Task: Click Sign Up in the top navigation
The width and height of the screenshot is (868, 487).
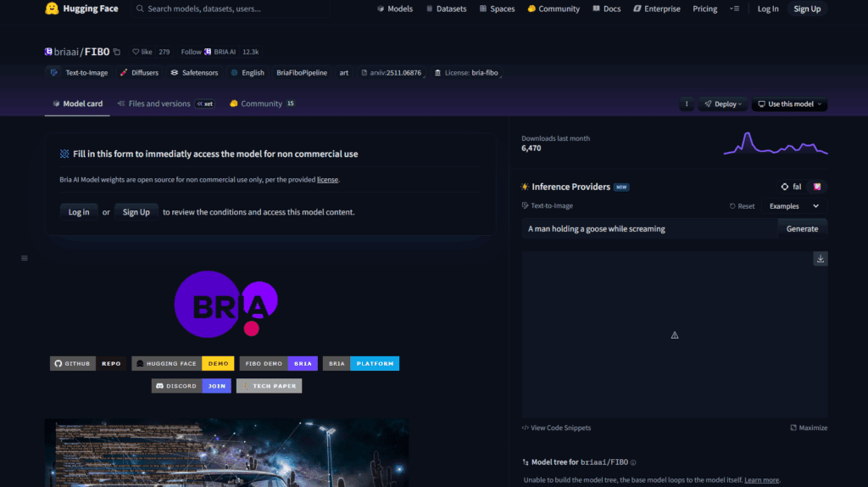Action: pyautogui.click(x=807, y=8)
